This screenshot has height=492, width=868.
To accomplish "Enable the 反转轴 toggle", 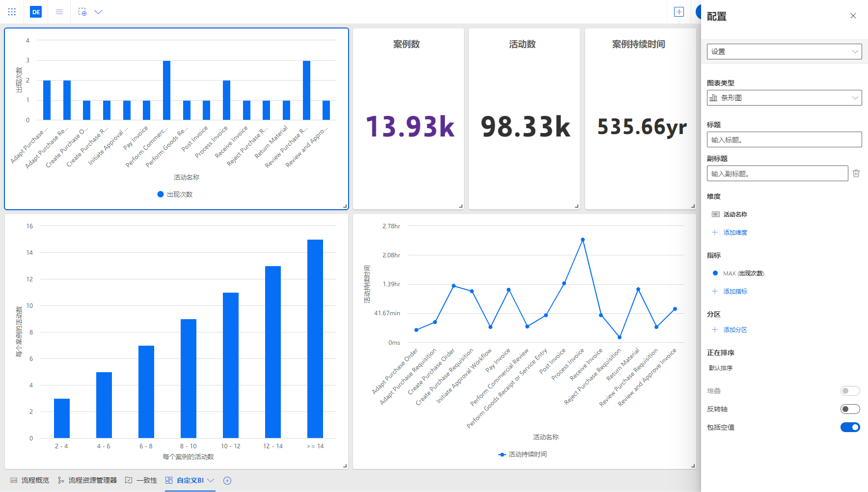I will (850, 409).
